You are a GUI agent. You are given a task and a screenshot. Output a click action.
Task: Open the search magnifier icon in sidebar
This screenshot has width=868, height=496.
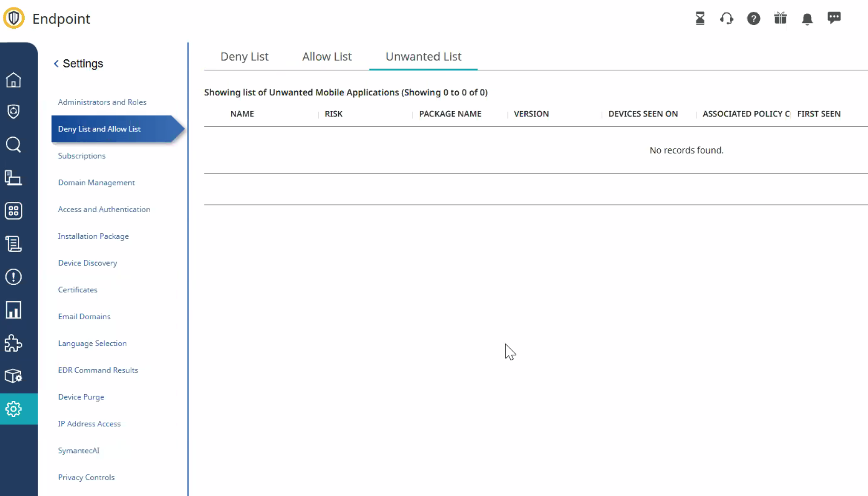(13, 144)
